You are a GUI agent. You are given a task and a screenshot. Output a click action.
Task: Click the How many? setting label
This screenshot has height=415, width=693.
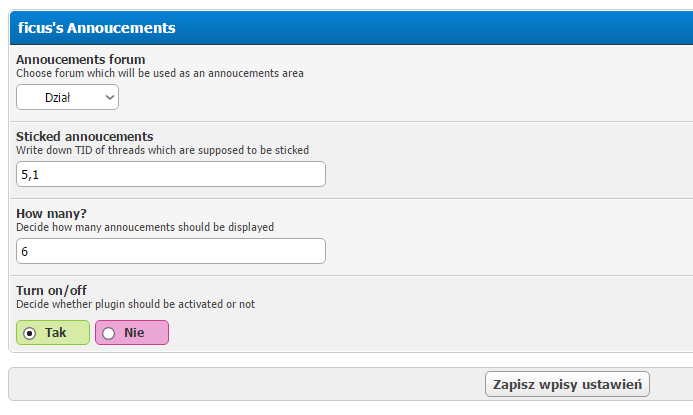click(51, 213)
